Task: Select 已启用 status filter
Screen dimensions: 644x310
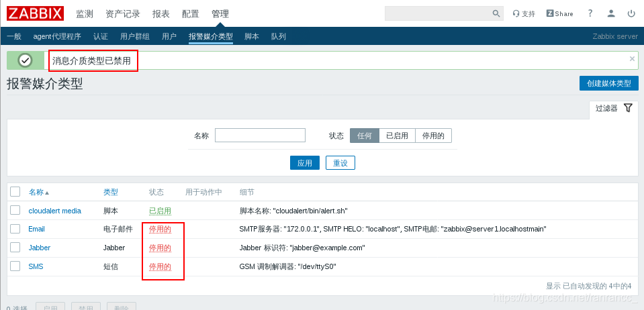Action: 397,136
